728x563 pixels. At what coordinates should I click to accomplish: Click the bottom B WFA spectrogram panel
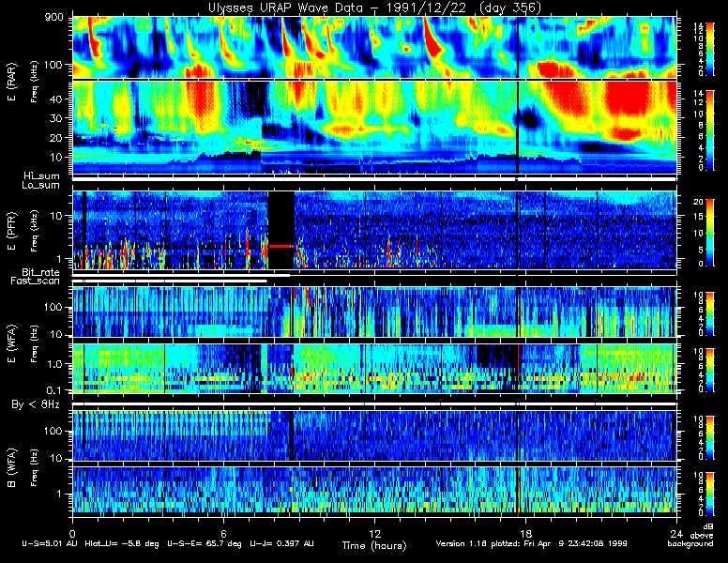374,490
